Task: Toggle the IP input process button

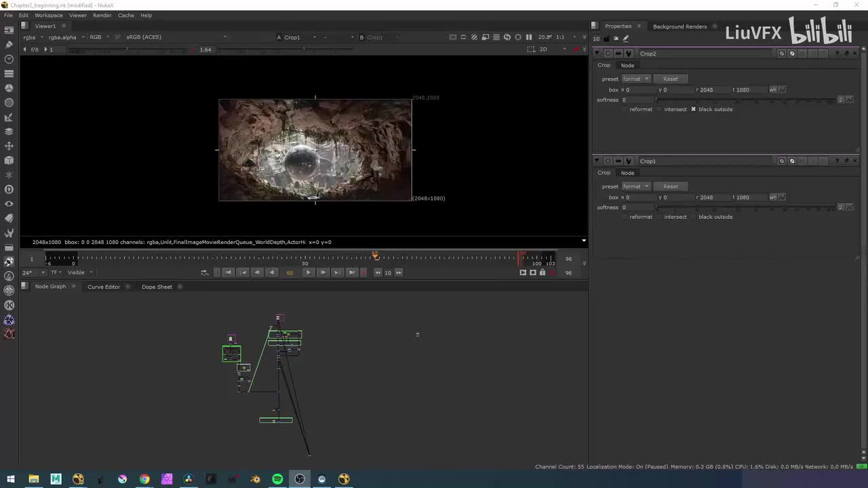Action: 117,37
